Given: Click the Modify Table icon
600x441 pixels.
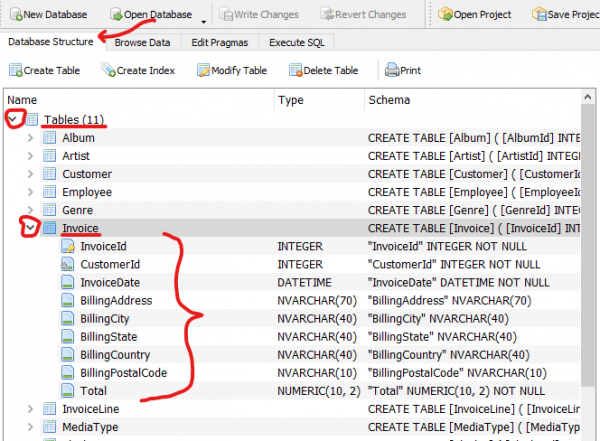Looking at the screenshot, I should 204,70.
